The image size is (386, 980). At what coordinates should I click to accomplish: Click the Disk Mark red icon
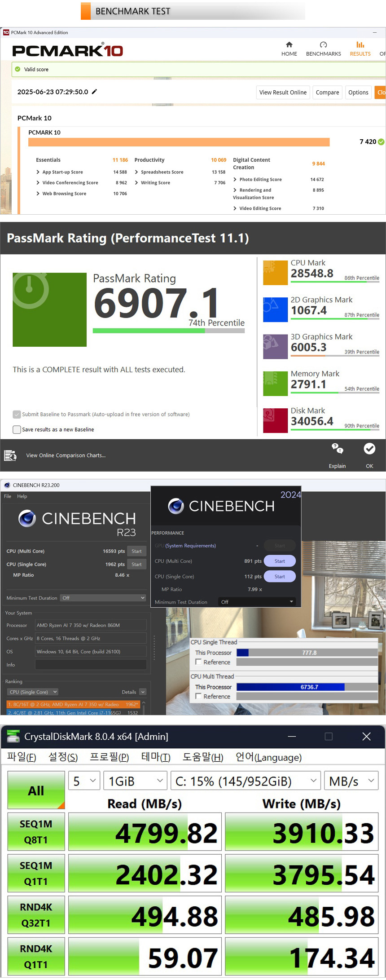[x=275, y=420]
